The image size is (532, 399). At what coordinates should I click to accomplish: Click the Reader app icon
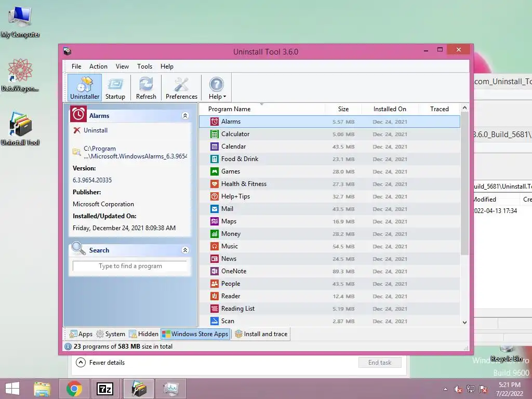coord(215,296)
